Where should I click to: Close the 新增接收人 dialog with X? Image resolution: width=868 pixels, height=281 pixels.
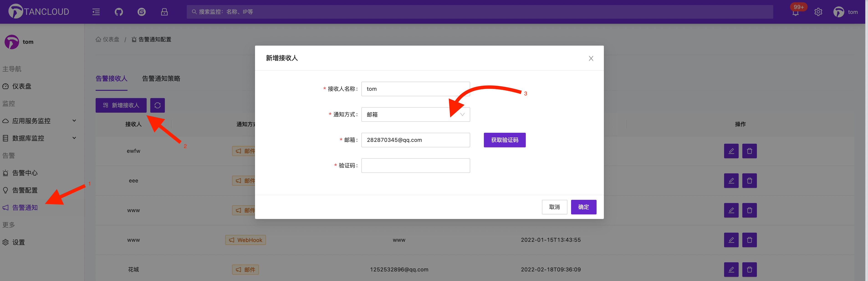pos(591,58)
